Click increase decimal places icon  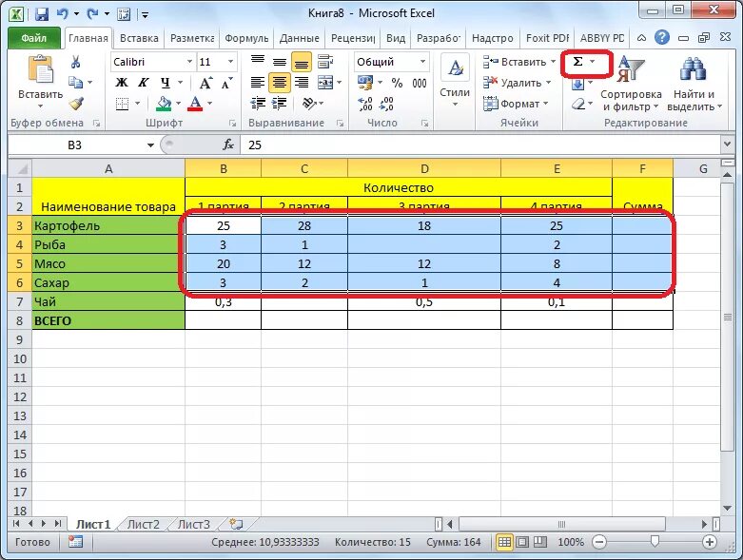(x=365, y=104)
